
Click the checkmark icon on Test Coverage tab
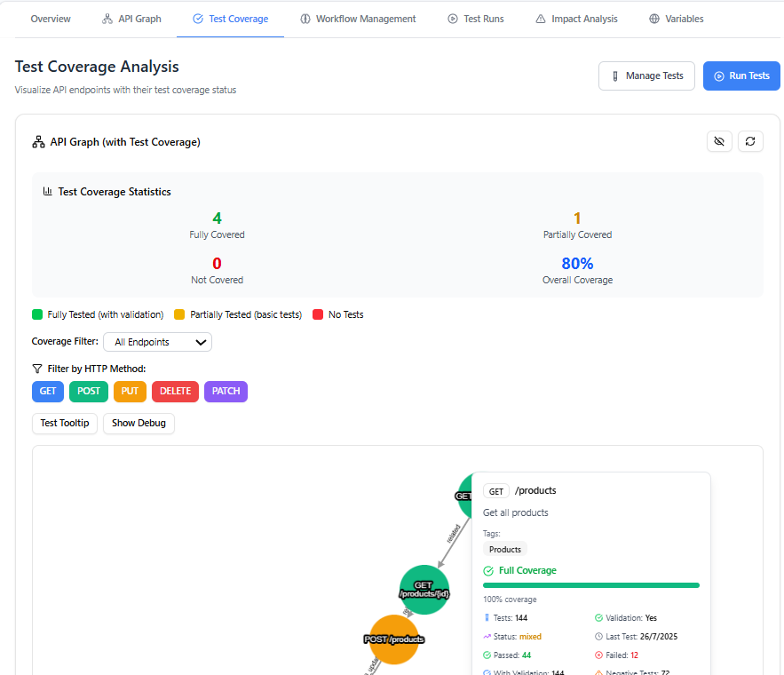point(197,18)
